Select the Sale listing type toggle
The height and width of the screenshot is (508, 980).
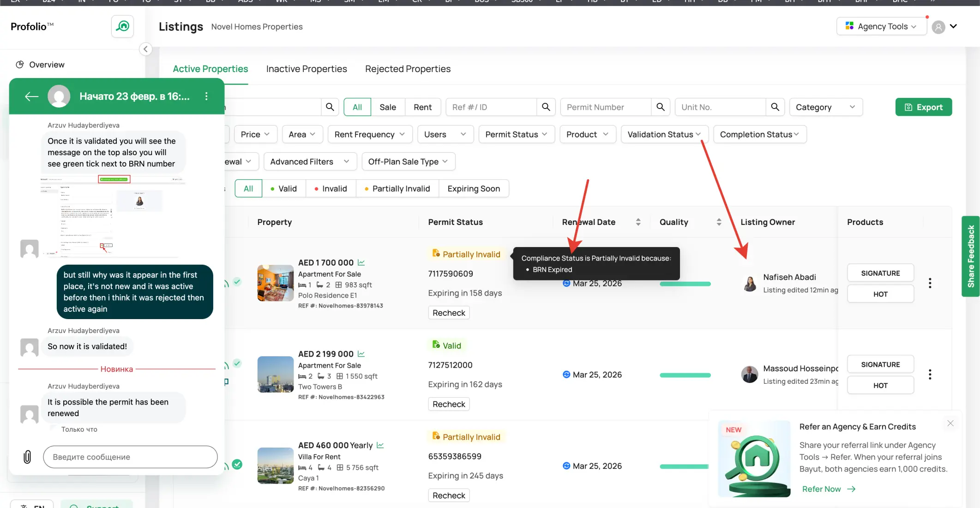click(x=388, y=107)
